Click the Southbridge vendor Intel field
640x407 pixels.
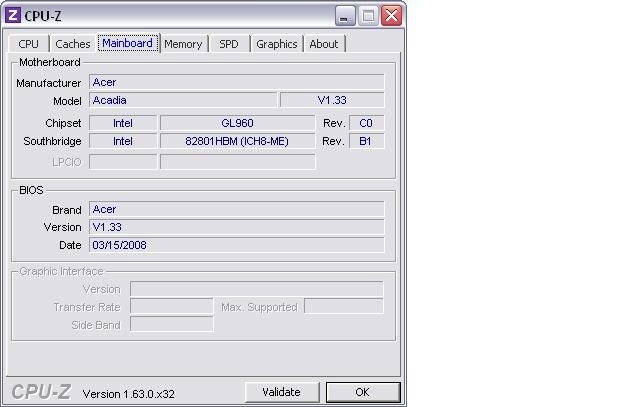point(123,141)
